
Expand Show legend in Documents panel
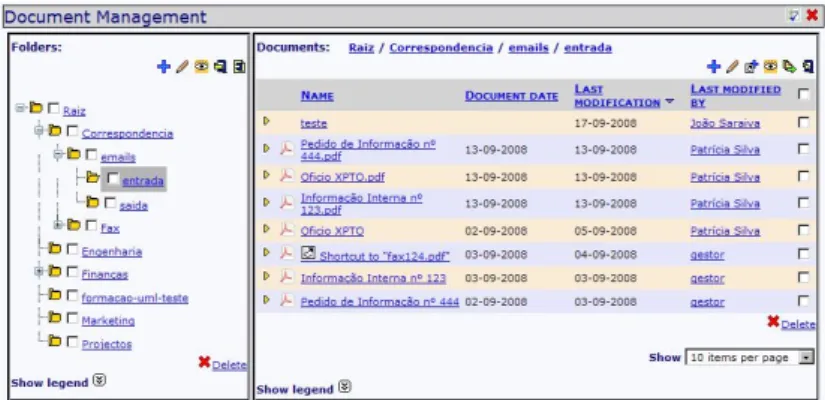tap(344, 388)
